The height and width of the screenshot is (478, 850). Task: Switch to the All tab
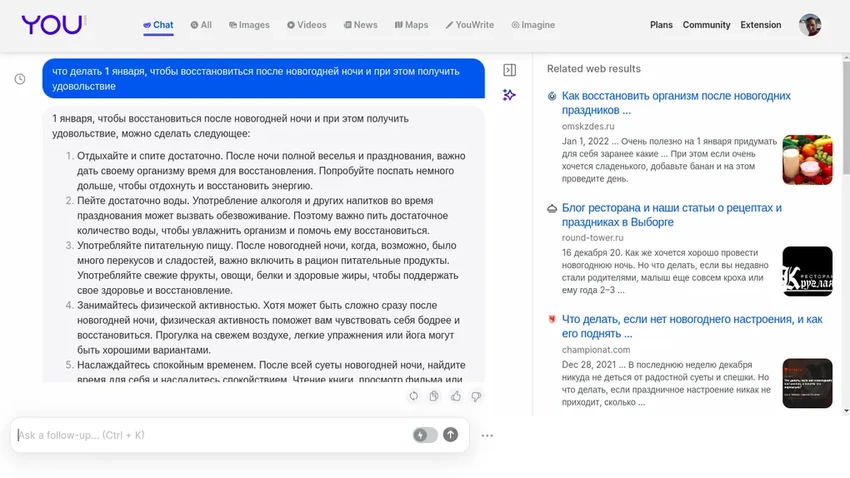201,25
